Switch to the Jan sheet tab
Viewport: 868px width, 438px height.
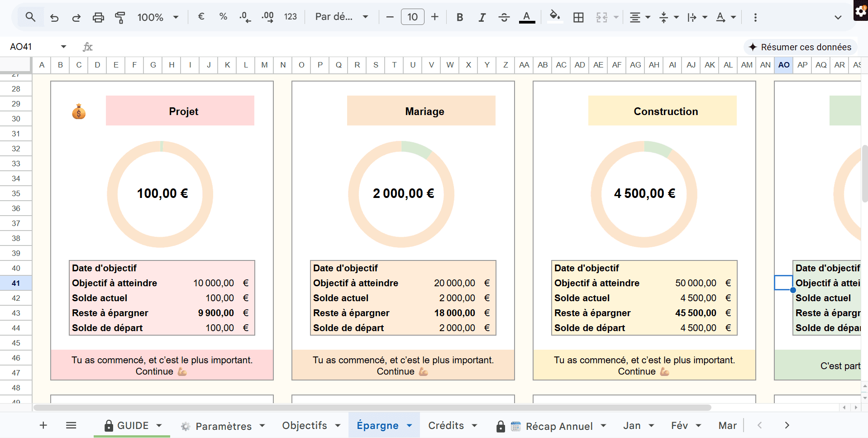tap(632, 426)
